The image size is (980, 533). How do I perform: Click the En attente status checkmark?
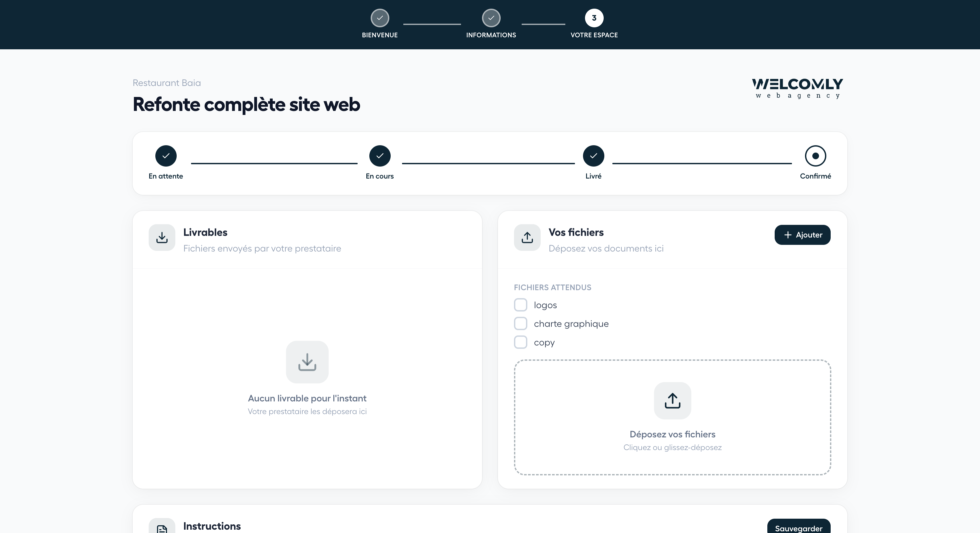click(x=166, y=156)
